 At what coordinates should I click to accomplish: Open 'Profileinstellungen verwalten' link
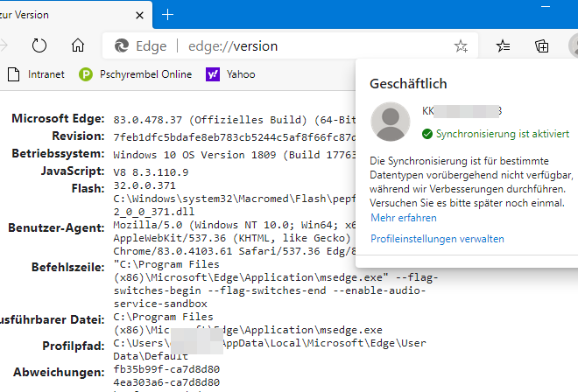(x=437, y=239)
